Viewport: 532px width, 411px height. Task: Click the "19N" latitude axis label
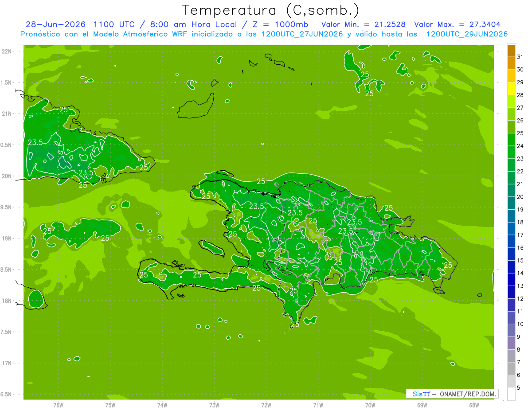[7, 239]
